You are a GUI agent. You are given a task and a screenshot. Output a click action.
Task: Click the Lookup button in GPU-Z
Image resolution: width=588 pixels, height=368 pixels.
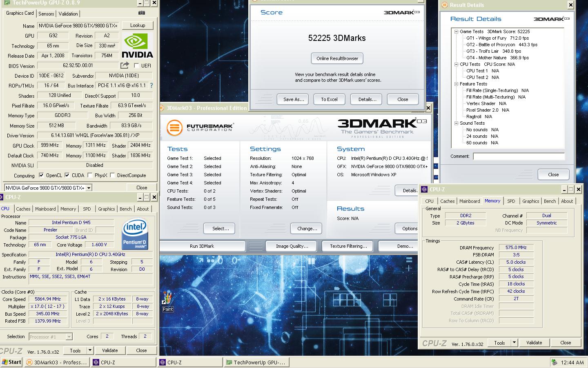click(x=138, y=25)
